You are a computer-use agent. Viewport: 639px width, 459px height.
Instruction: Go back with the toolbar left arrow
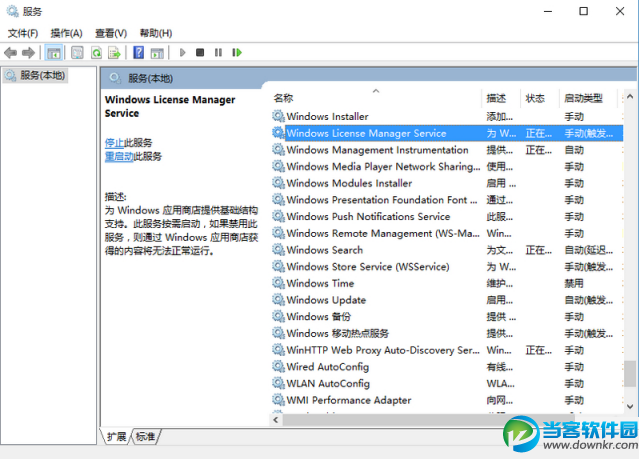11,53
